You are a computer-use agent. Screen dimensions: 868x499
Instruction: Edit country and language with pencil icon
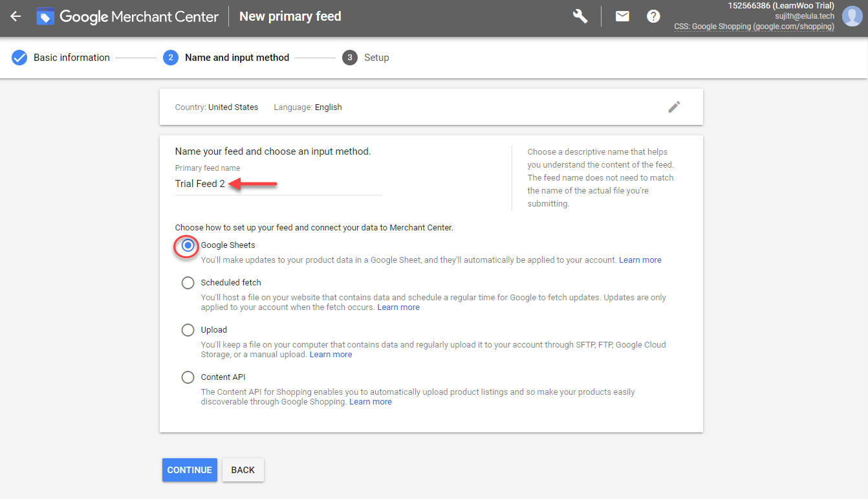(674, 107)
